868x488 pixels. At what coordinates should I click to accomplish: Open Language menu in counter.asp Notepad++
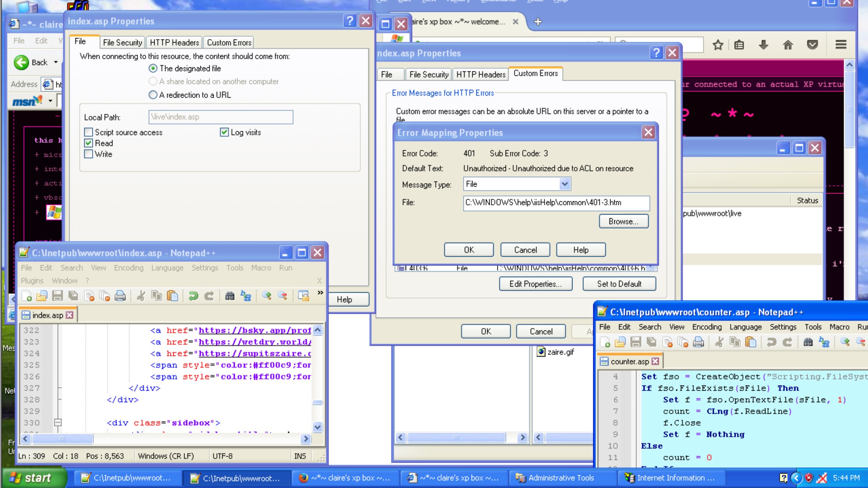(x=745, y=327)
